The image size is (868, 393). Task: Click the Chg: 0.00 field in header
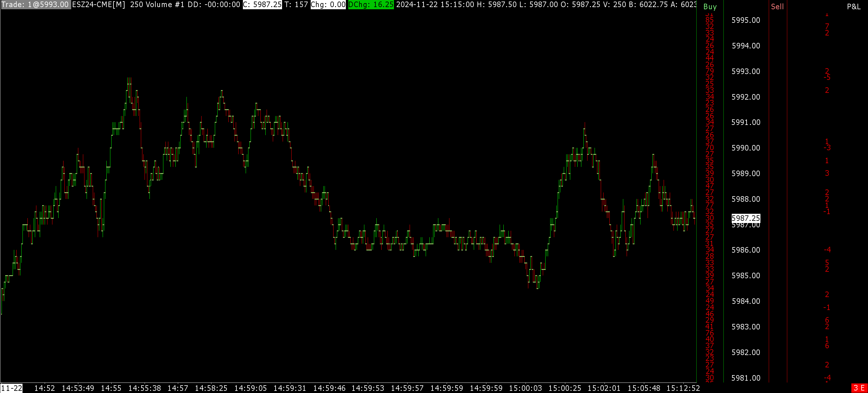pos(328,4)
